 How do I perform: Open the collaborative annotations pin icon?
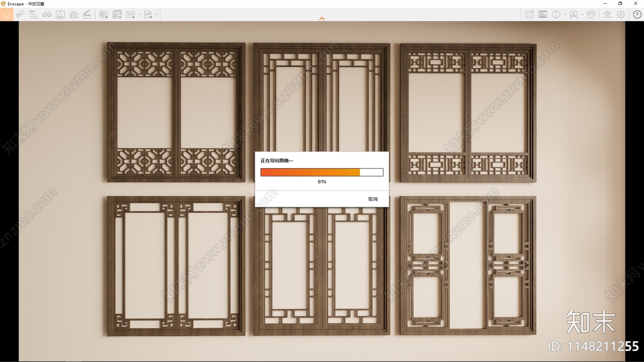click(x=20, y=15)
